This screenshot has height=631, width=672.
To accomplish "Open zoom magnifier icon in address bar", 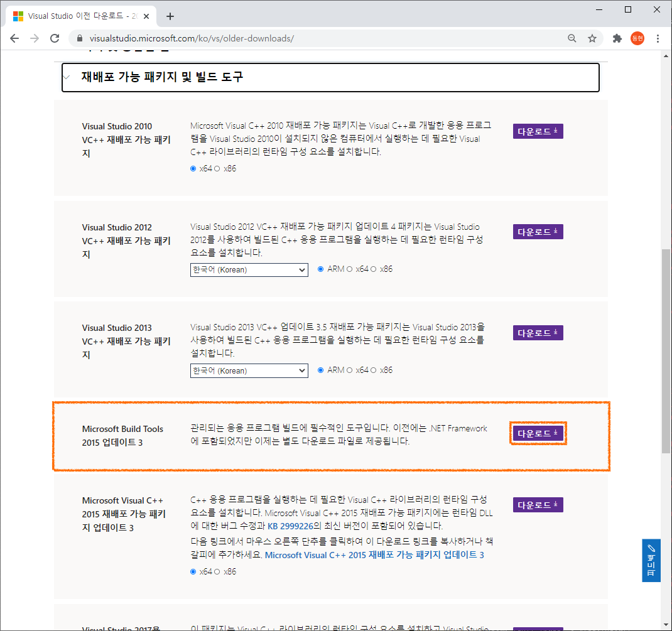I will point(572,38).
